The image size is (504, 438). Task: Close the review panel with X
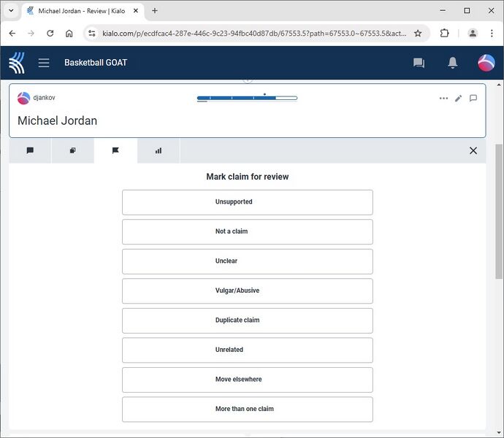click(x=473, y=150)
